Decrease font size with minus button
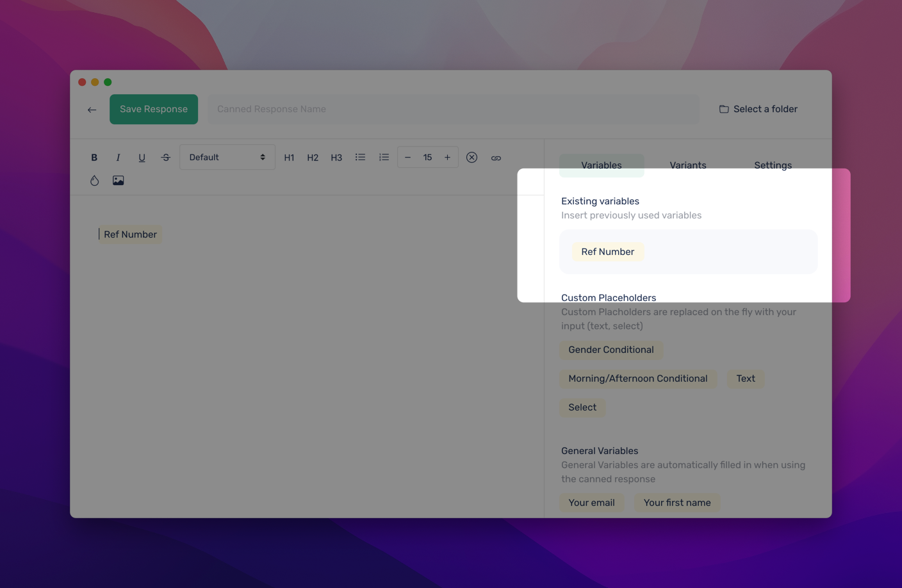 coord(407,158)
